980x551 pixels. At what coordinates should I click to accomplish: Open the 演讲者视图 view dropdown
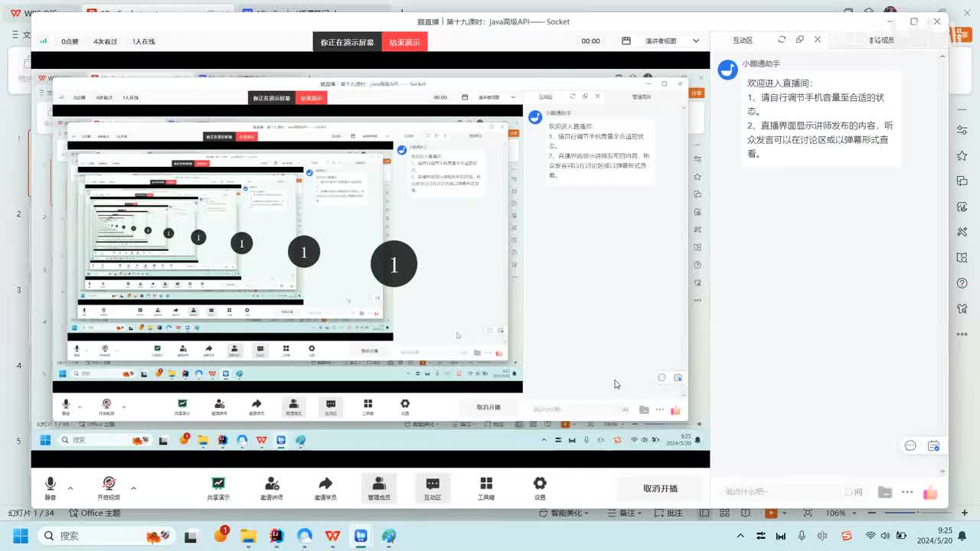pos(672,41)
